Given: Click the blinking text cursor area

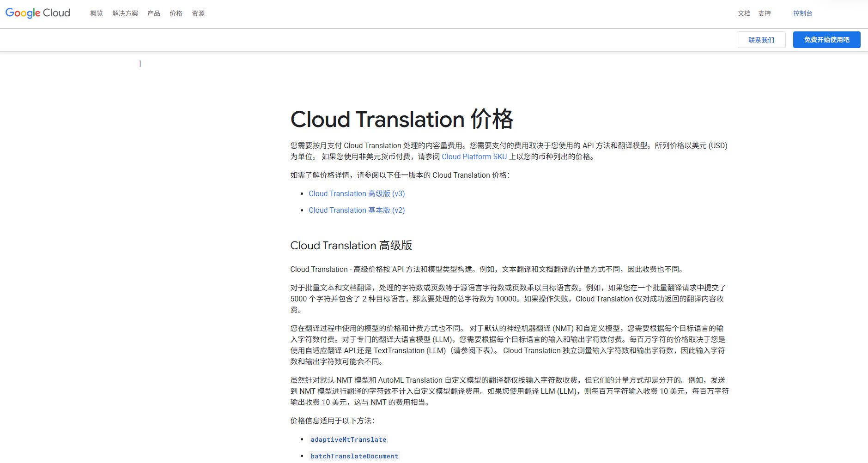Looking at the screenshot, I should tap(140, 64).
